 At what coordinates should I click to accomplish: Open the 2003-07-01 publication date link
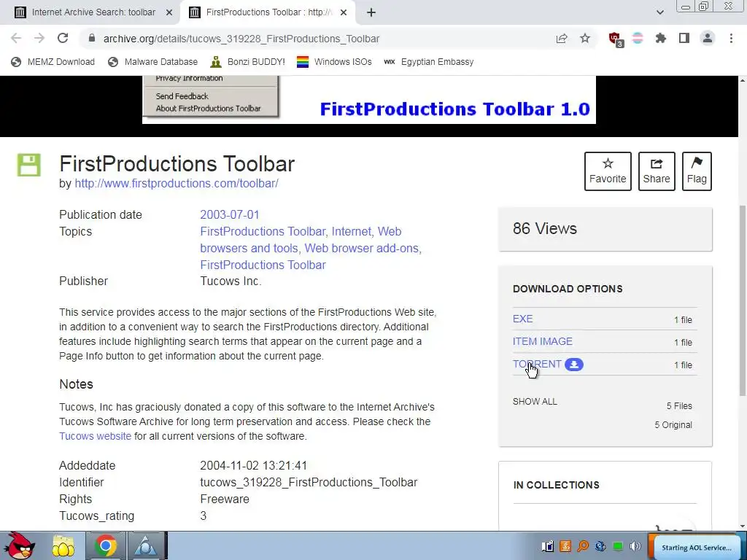tap(230, 215)
